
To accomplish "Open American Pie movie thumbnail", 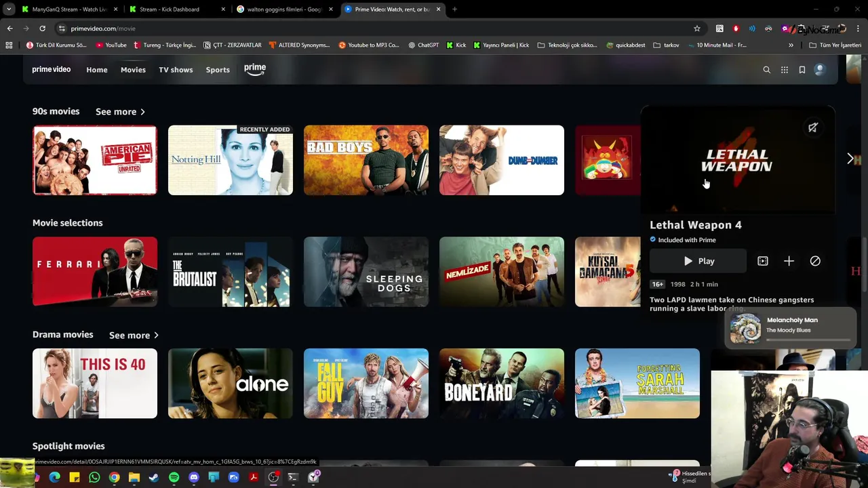I will click(x=95, y=160).
